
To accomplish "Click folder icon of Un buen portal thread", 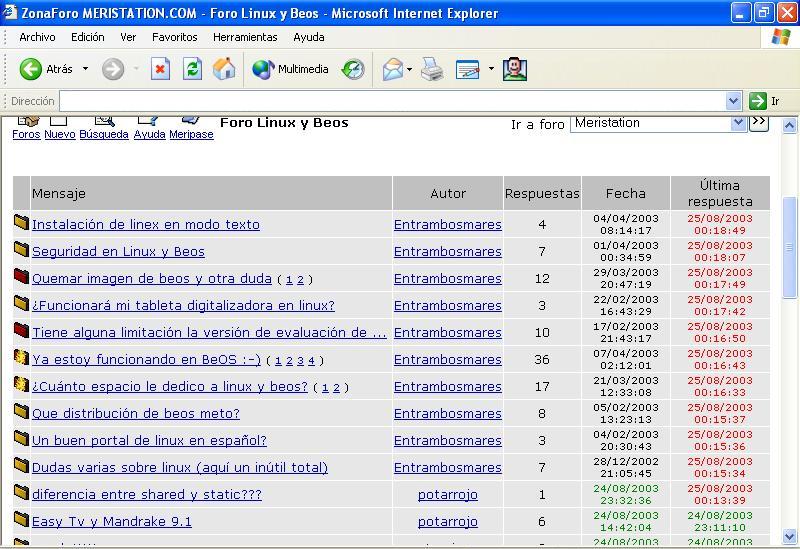I will click(x=21, y=438).
